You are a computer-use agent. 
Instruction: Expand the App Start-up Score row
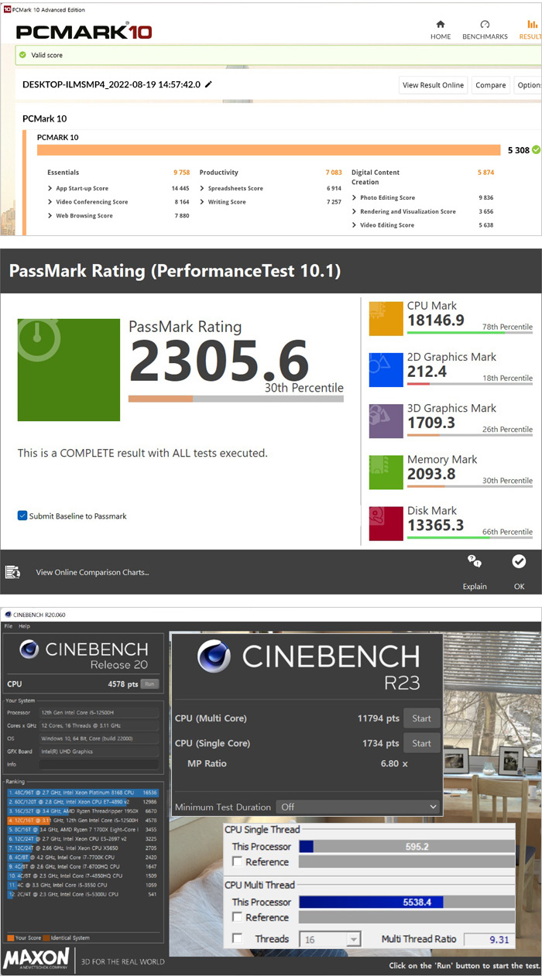coord(50,188)
